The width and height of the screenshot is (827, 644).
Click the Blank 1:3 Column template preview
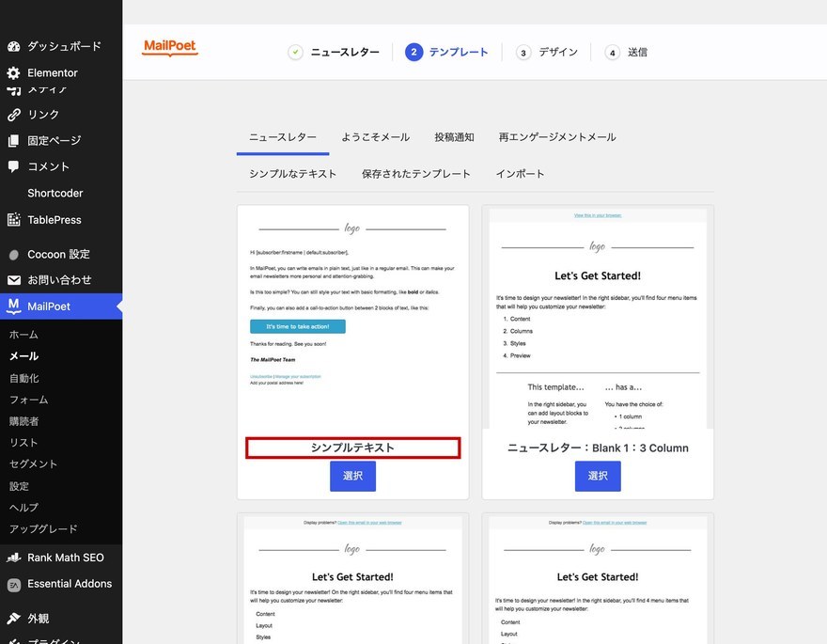[x=598, y=319]
